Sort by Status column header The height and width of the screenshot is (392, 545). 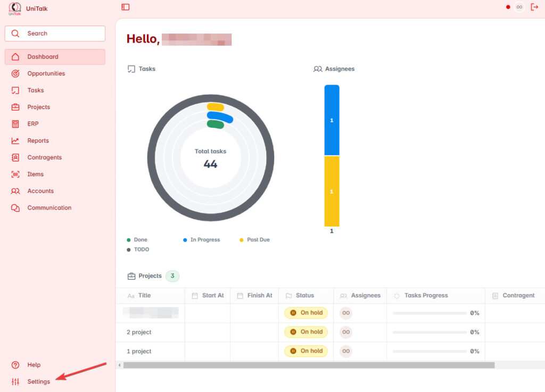coord(305,296)
